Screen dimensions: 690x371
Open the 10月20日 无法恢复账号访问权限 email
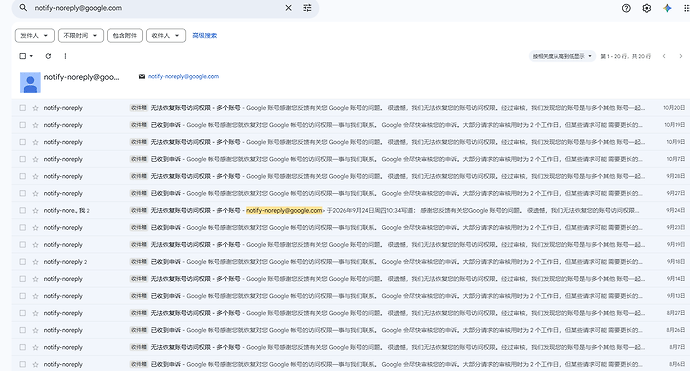pyautogui.click(x=351, y=108)
